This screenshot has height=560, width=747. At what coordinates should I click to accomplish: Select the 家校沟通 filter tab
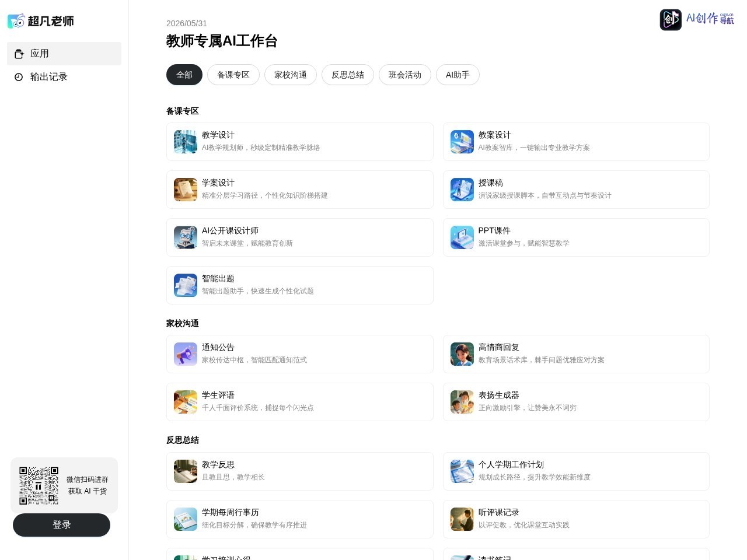[291, 75]
